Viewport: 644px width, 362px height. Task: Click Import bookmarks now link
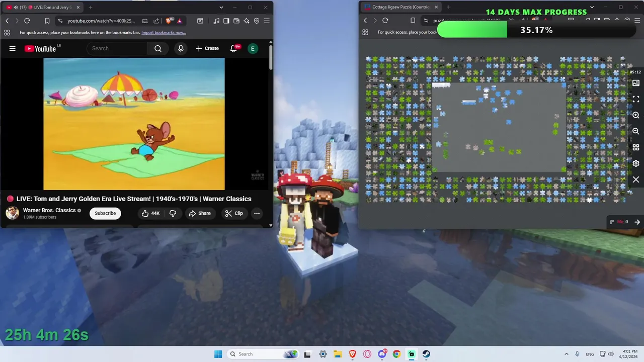coord(164,32)
